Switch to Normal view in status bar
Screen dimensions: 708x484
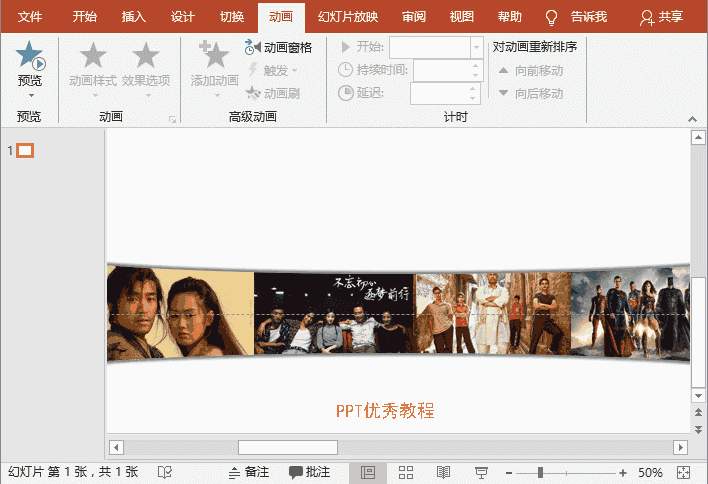pyautogui.click(x=368, y=472)
